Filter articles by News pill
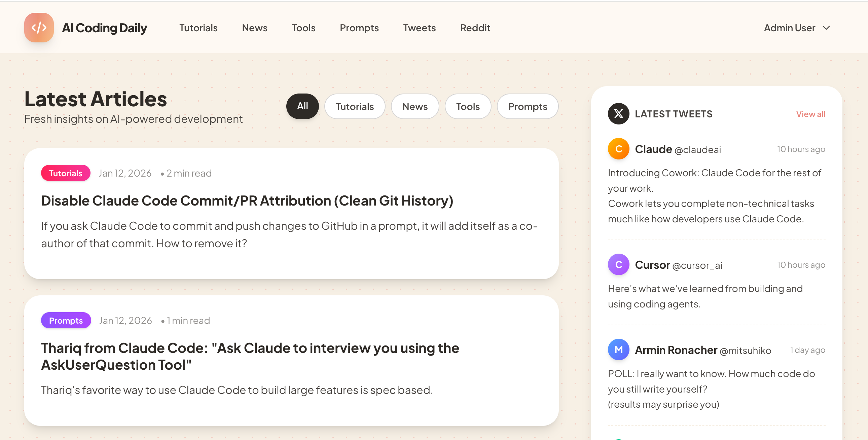 (x=414, y=106)
